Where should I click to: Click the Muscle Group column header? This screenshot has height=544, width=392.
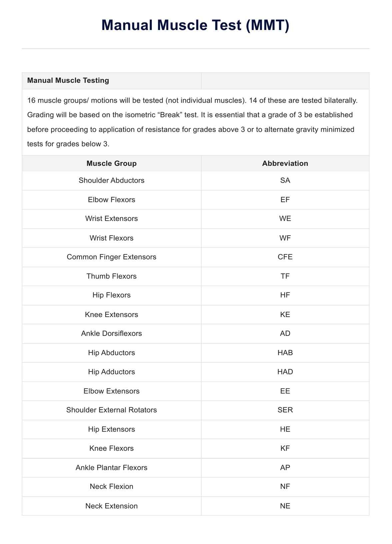(x=111, y=163)
